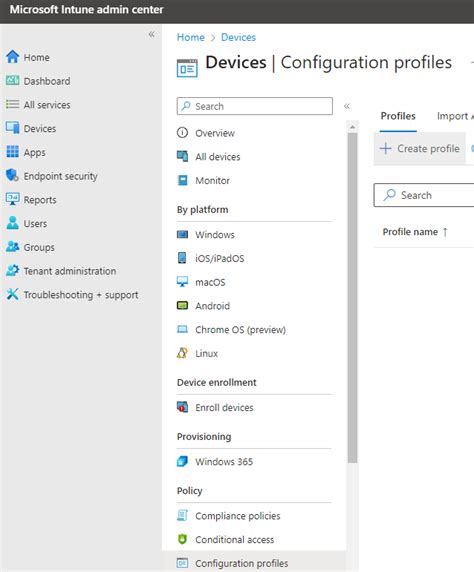This screenshot has width=474, height=572.
Task: Click the profiles Search field
Action: [424, 195]
